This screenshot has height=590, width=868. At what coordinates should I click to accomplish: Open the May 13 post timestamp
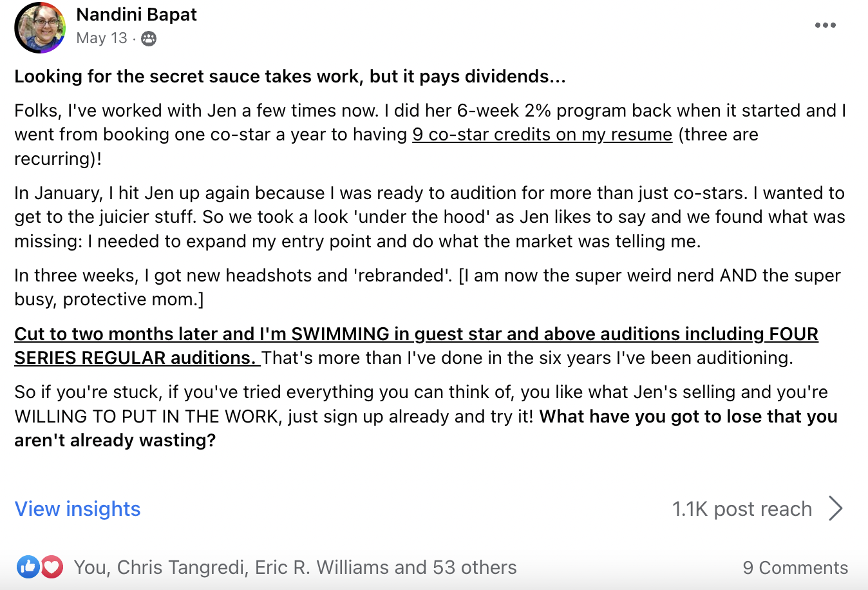(101, 39)
